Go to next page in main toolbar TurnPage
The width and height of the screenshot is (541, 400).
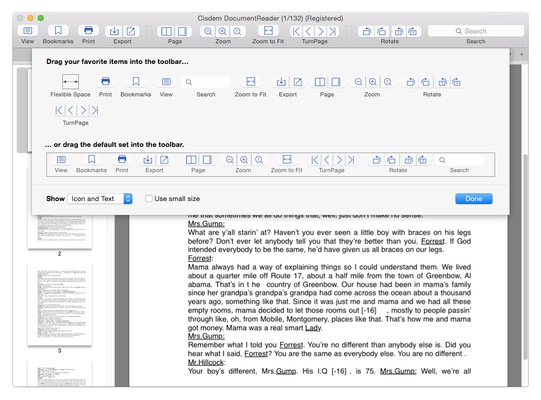click(x=321, y=31)
